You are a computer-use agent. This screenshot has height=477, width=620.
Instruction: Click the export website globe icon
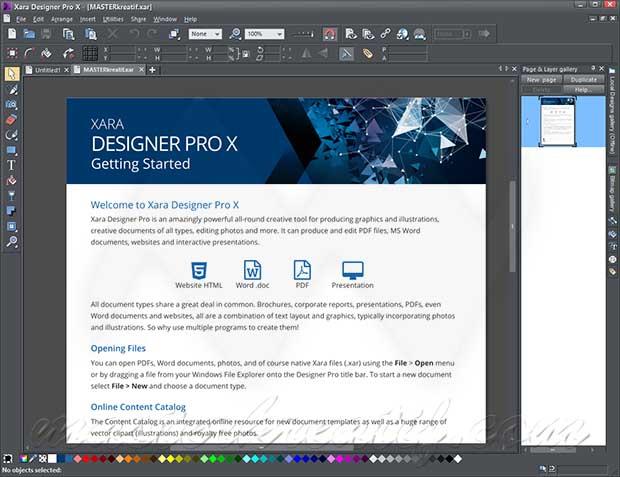(x=403, y=34)
